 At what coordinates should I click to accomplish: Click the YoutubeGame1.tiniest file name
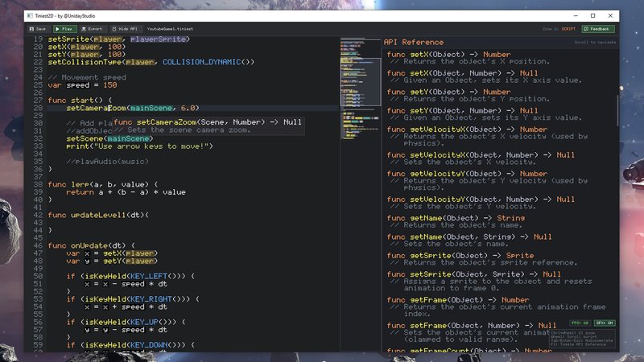(170, 29)
